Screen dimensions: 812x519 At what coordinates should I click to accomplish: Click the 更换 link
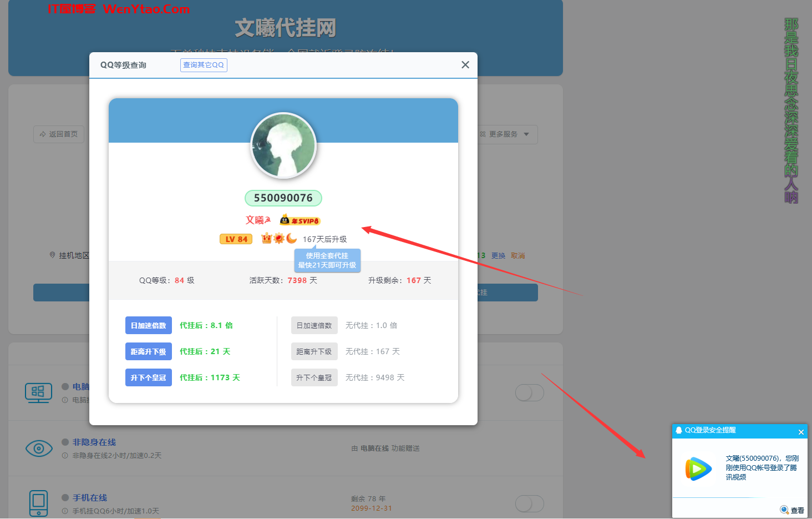point(497,255)
